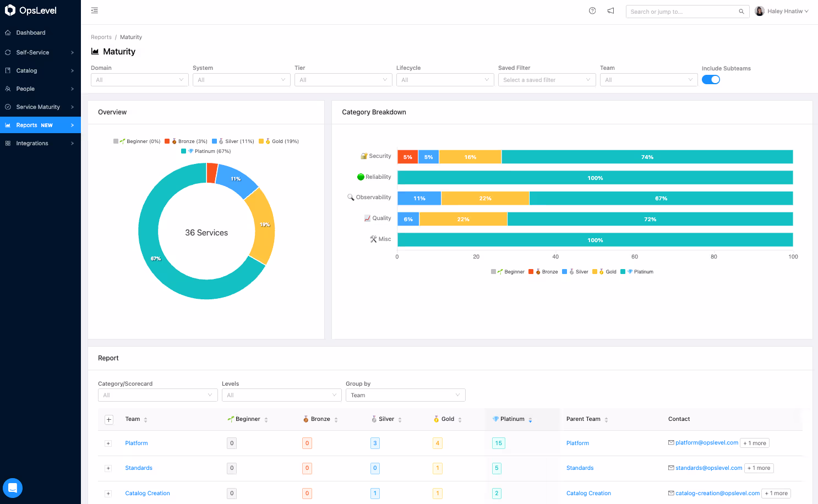Open the Lifecycle filter dropdown
Screen dimensions: 818x504
pos(445,80)
